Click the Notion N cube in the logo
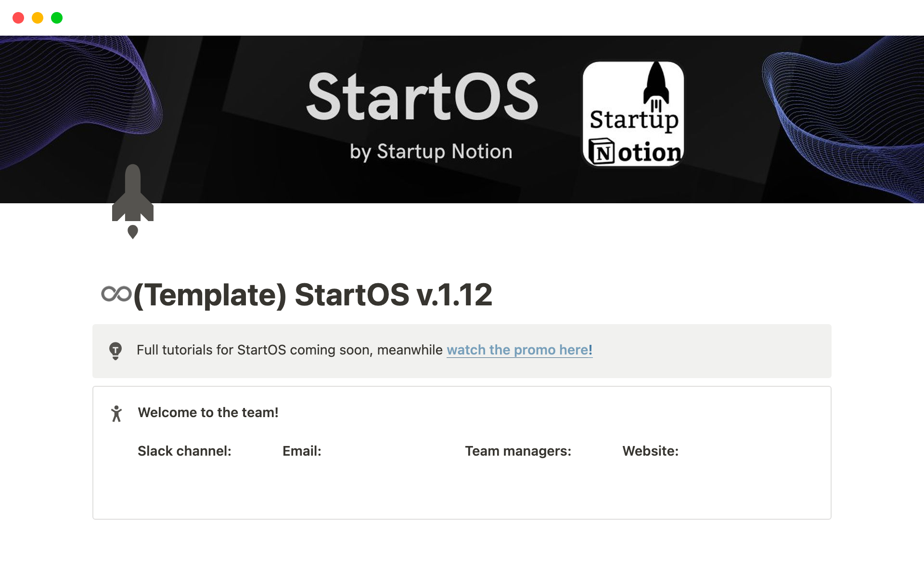This screenshot has height=578, width=924. point(602,152)
